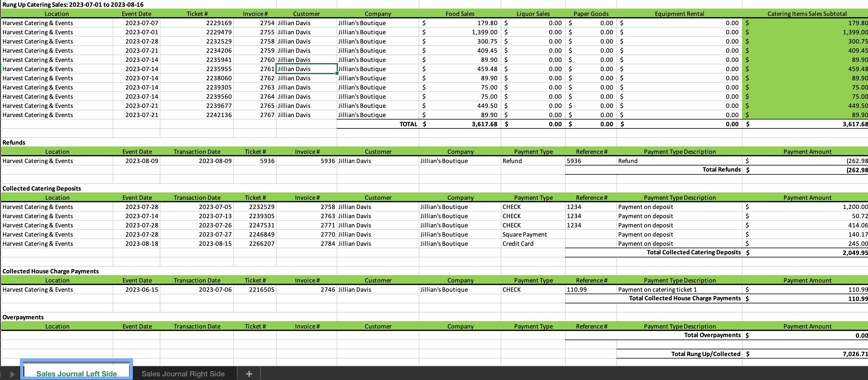The image size is (868, 380).
Task: Click the Paper Goods column header
Action: (591, 14)
